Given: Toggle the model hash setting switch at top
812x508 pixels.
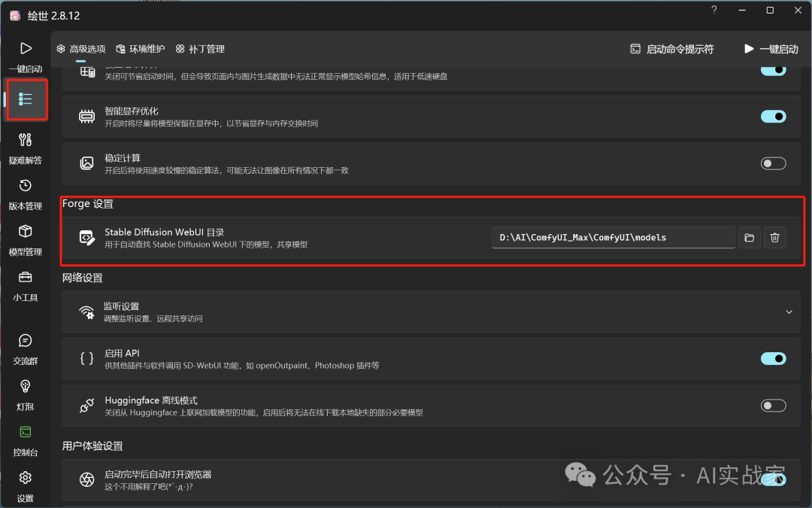Looking at the screenshot, I should pos(773,70).
